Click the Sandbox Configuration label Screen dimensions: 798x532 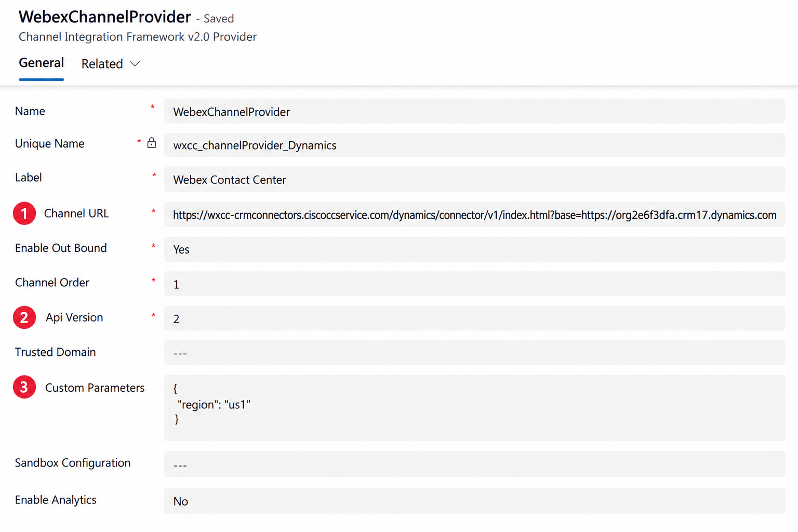coord(73,462)
